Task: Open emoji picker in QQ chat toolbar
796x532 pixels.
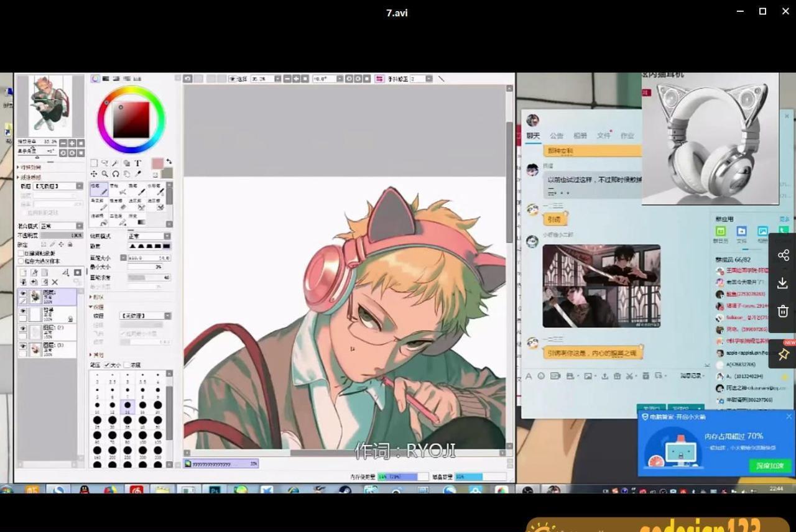Action: click(540, 375)
